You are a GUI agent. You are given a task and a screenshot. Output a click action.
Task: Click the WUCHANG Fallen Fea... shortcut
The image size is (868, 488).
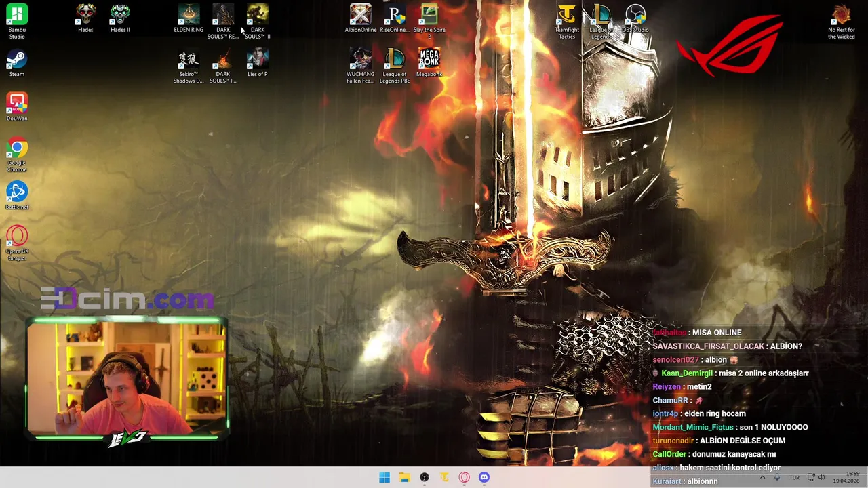coord(361,66)
